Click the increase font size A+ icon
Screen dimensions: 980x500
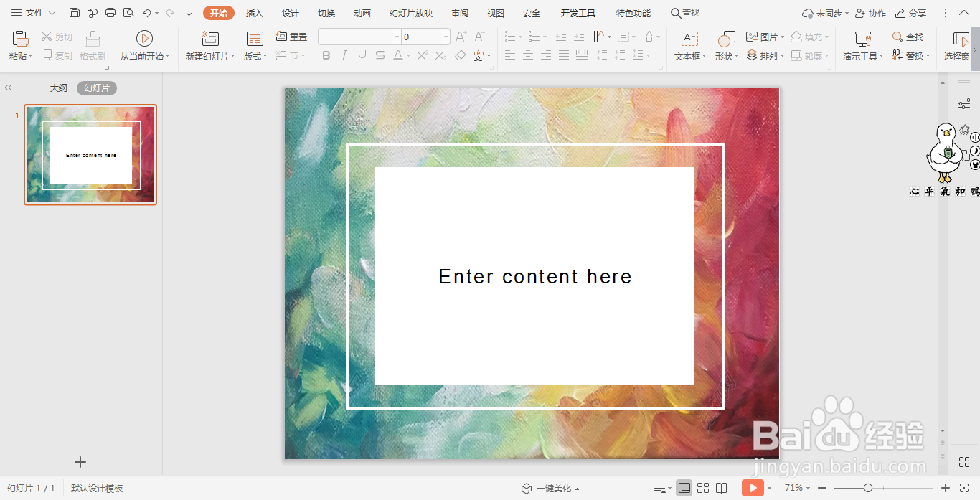[461, 37]
